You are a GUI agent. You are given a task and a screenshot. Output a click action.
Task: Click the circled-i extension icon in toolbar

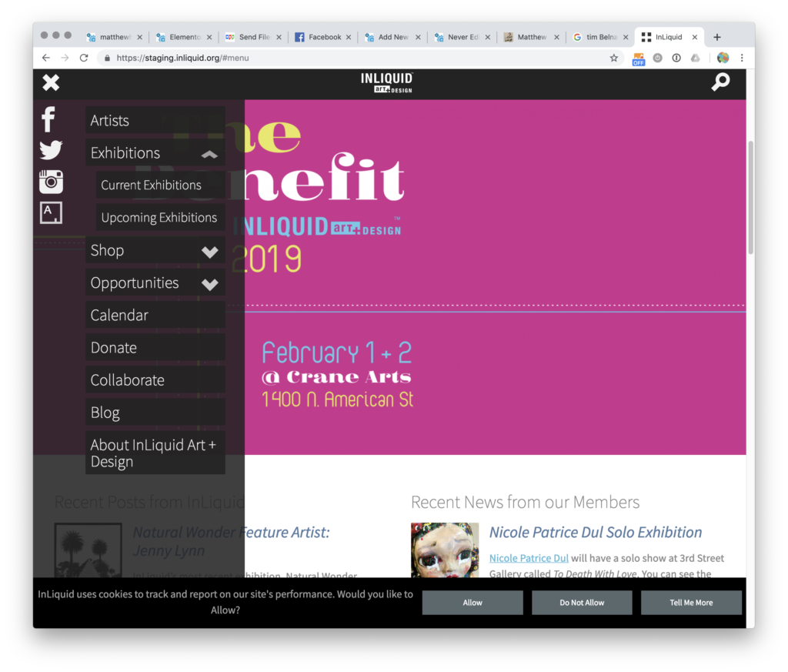point(676,58)
